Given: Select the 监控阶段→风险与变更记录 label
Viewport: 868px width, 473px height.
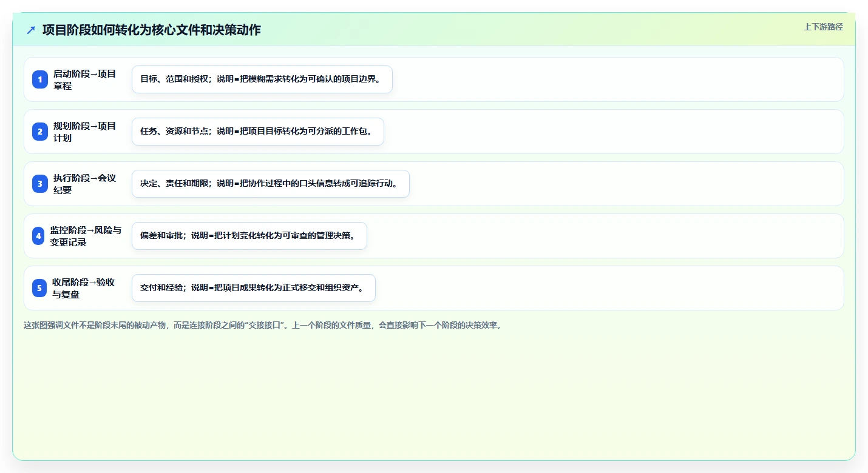Looking at the screenshot, I should tap(86, 236).
